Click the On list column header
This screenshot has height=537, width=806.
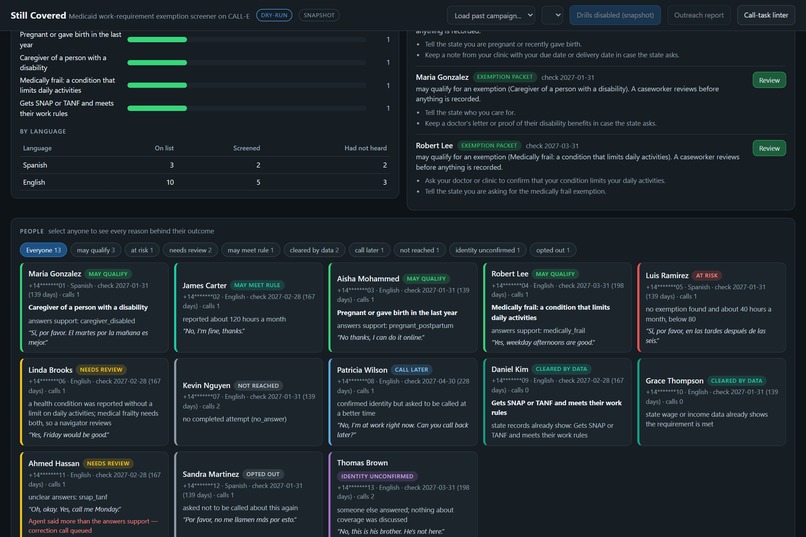(164, 148)
